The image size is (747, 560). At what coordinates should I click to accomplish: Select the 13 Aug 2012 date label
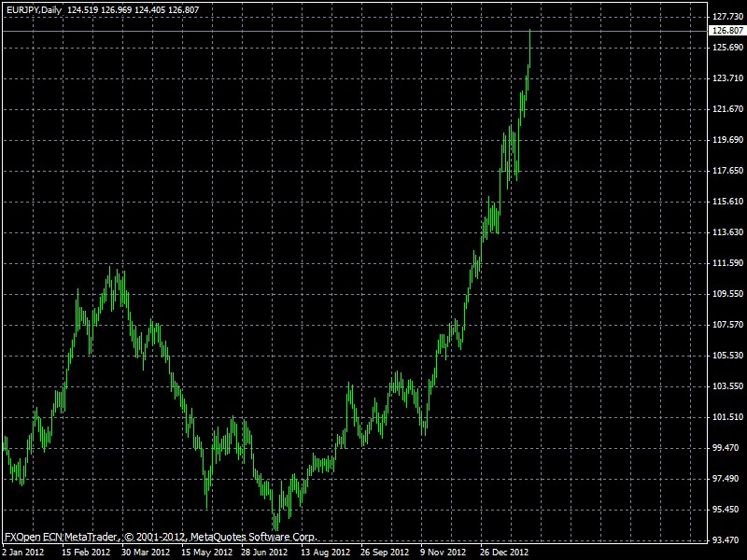coord(327,552)
